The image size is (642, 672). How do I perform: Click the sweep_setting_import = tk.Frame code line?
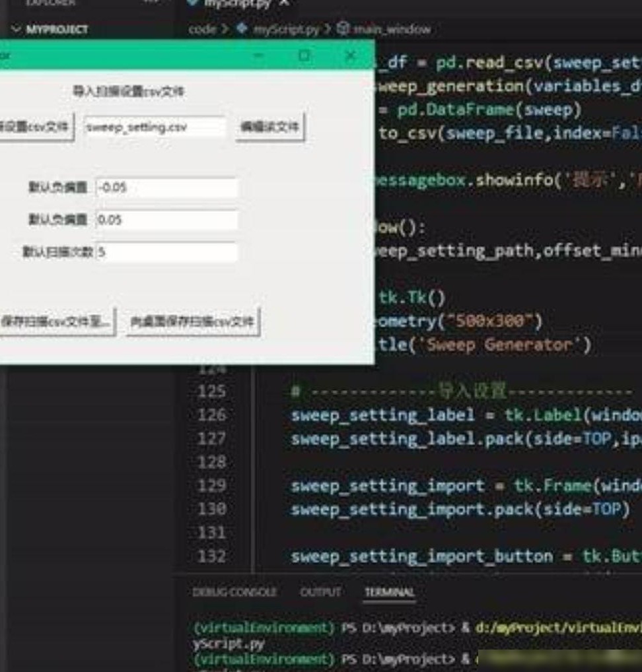pyautogui.click(x=466, y=486)
